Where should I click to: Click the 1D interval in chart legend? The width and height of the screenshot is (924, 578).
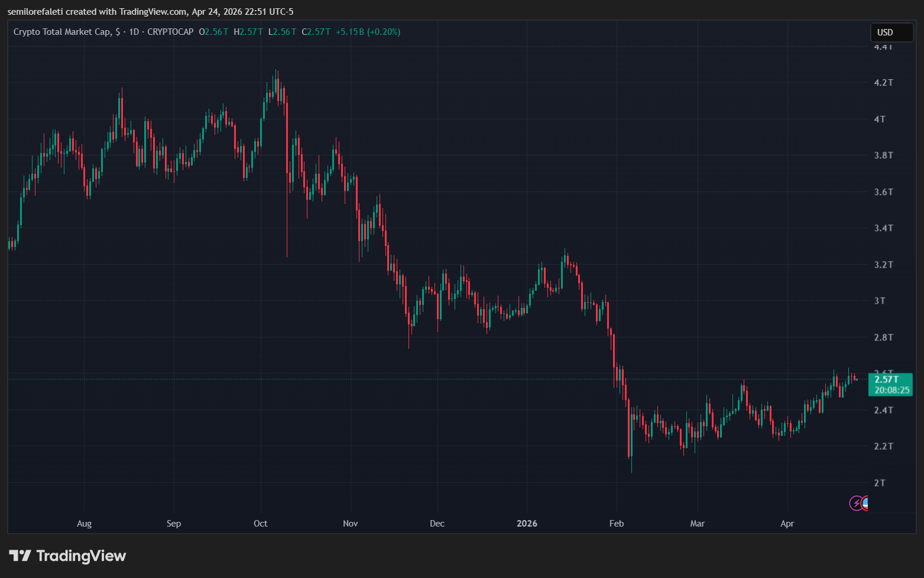pos(134,32)
